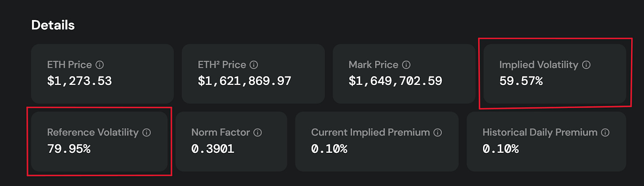Click the Historical Daily Premium card
The image size is (644, 186).
tap(546, 141)
